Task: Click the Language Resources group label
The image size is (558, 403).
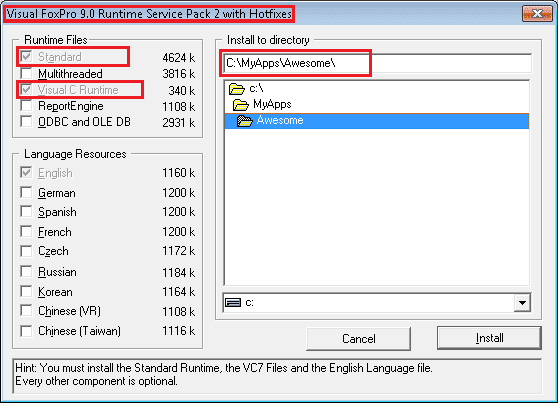Action: (75, 154)
